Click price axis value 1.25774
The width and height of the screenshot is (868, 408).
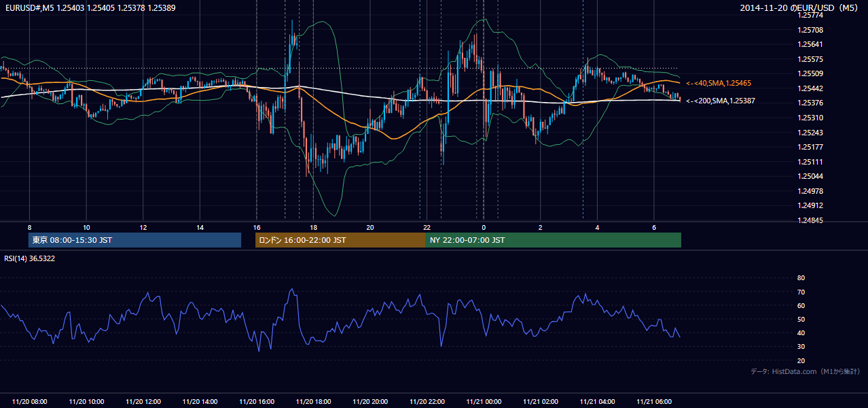click(810, 16)
